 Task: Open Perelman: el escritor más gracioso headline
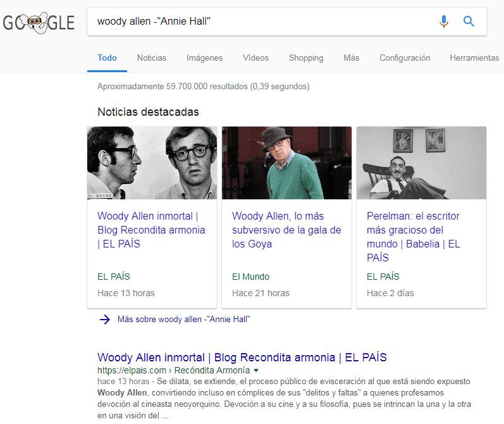click(414, 237)
